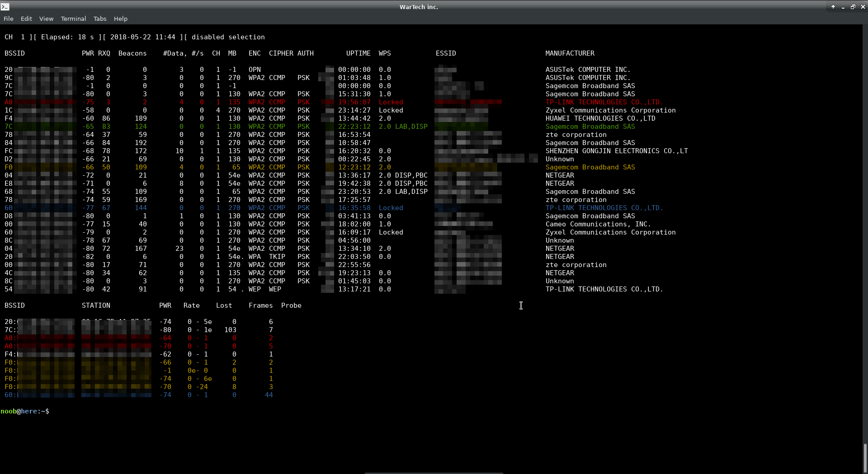
Task: Open the Edit menu
Action: click(26, 19)
